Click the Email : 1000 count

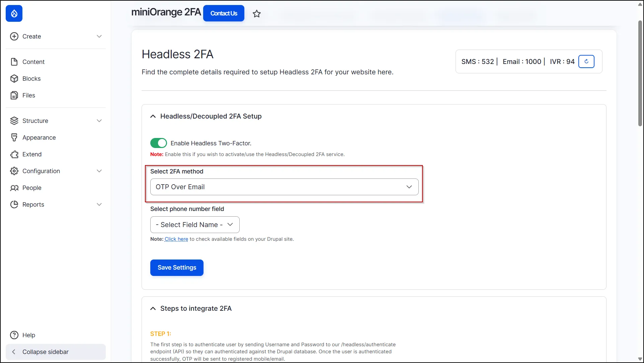point(522,62)
